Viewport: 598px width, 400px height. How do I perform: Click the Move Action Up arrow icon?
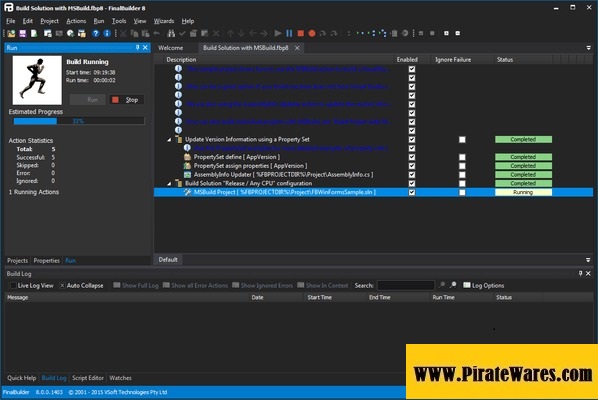click(x=230, y=34)
